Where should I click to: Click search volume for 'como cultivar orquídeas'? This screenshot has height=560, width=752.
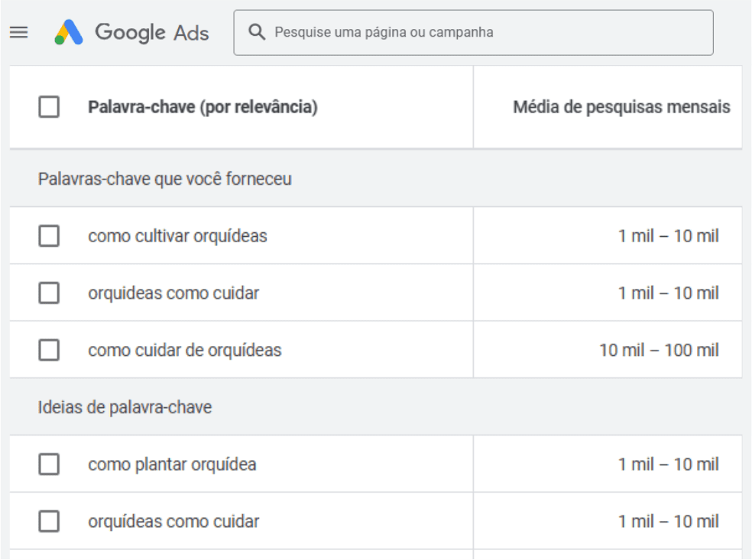668,236
